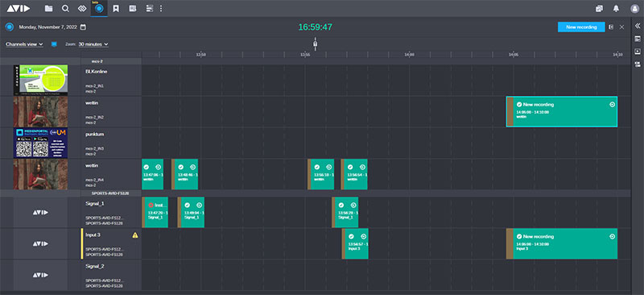Select the 14:05 New recording block on wettin
Viewport: 644px width, 295px height.
pyautogui.click(x=561, y=111)
